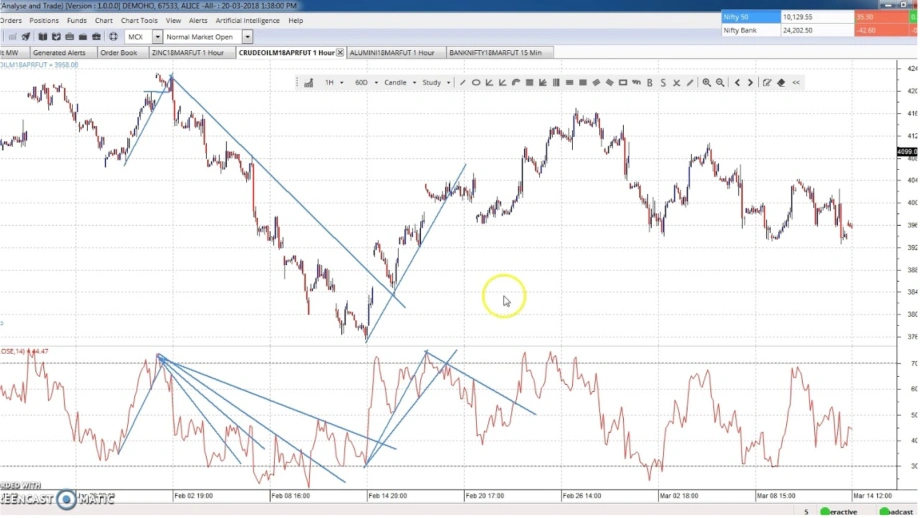Viewport: 920px width, 518px height.
Task: Switch to ZINC18MARFUT 1 Hour tab
Action: (x=189, y=52)
